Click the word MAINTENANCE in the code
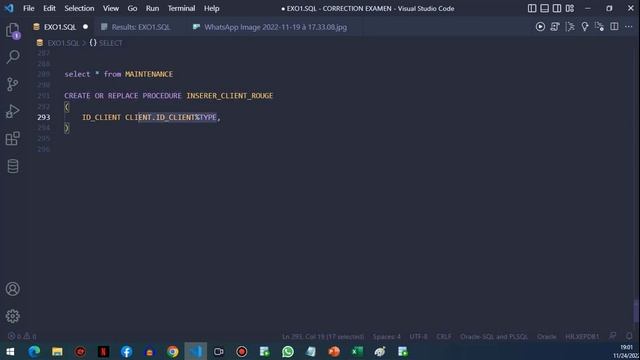640x360 pixels. 149,74
